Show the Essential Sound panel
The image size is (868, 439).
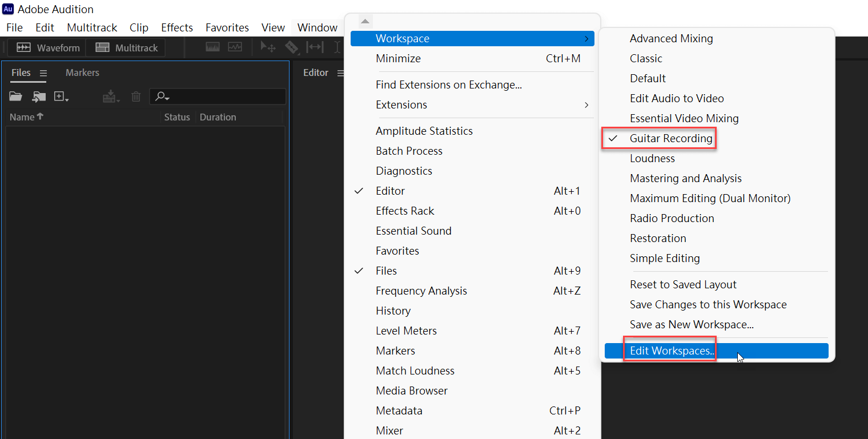pos(472,231)
